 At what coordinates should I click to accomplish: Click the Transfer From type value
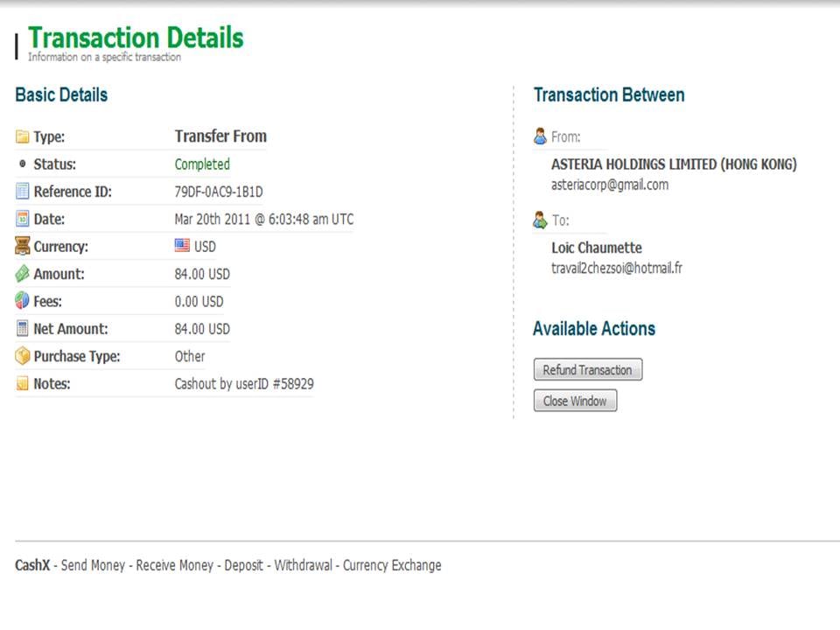(220, 136)
